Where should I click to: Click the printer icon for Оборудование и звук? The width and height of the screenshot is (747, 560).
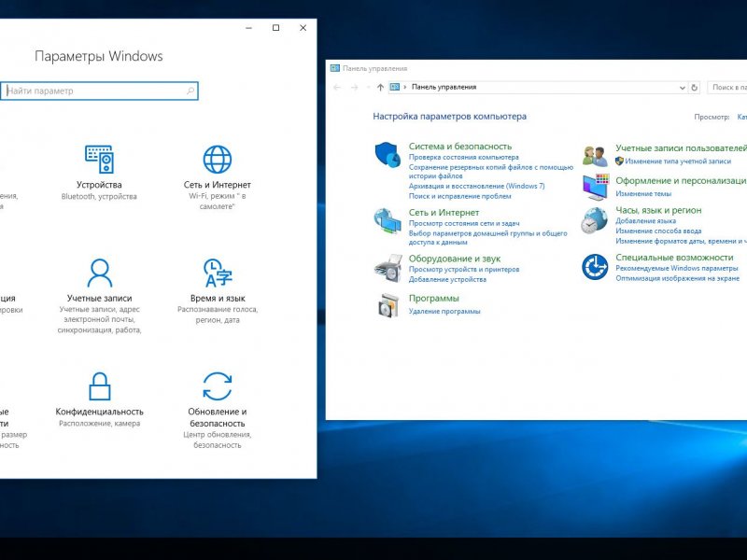pyautogui.click(x=388, y=268)
